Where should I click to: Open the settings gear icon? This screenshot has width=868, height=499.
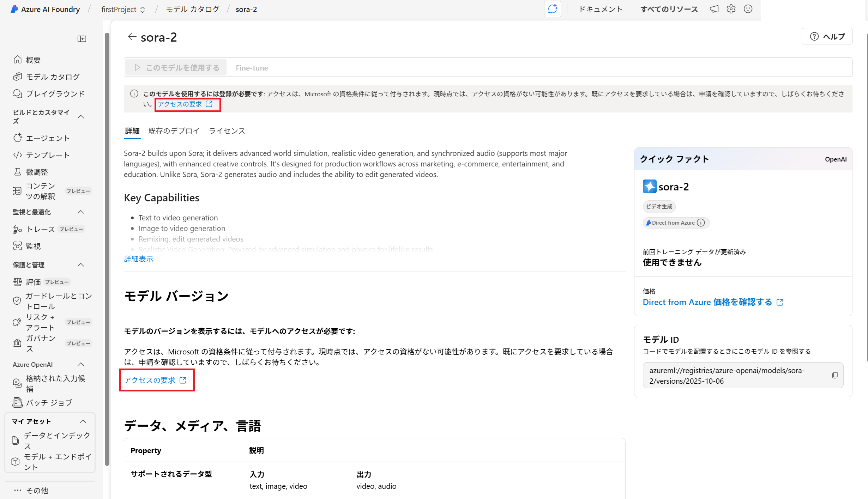[731, 9]
